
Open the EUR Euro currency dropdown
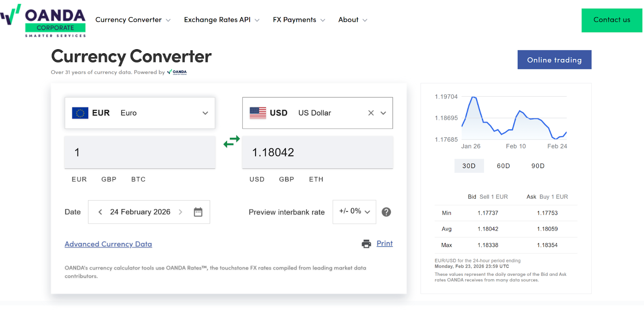click(140, 113)
